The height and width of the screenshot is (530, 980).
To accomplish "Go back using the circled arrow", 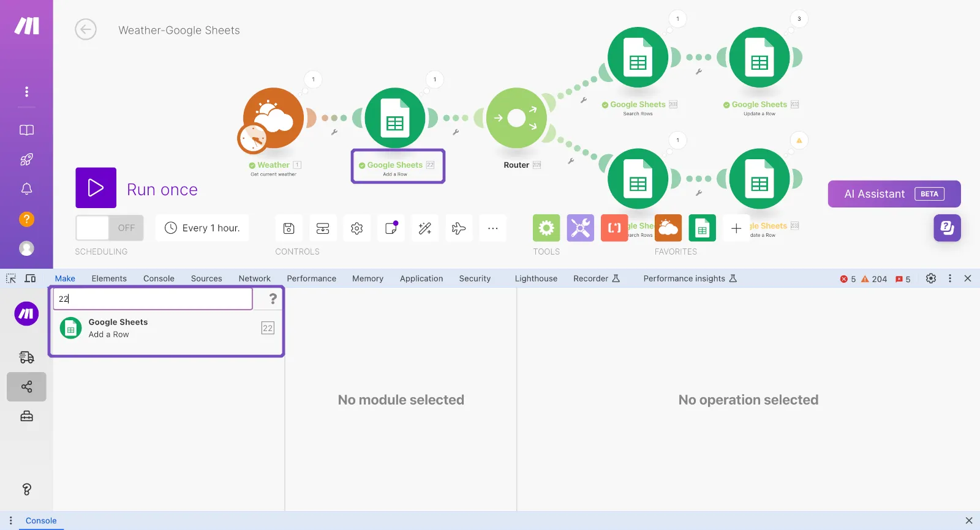I will point(86,29).
